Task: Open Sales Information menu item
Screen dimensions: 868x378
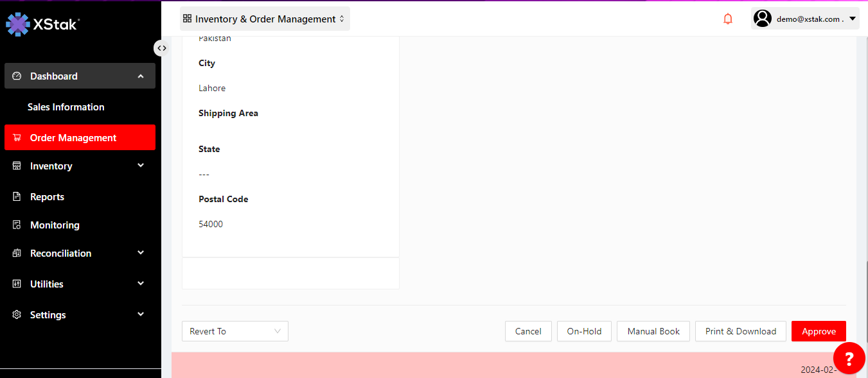Action: [x=66, y=107]
